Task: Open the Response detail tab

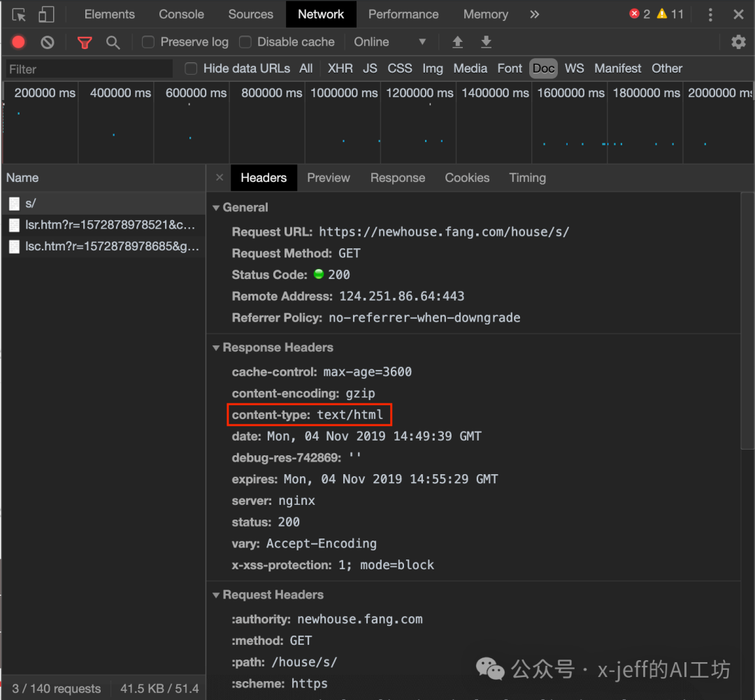Action: pyautogui.click(x=398, y=178)
